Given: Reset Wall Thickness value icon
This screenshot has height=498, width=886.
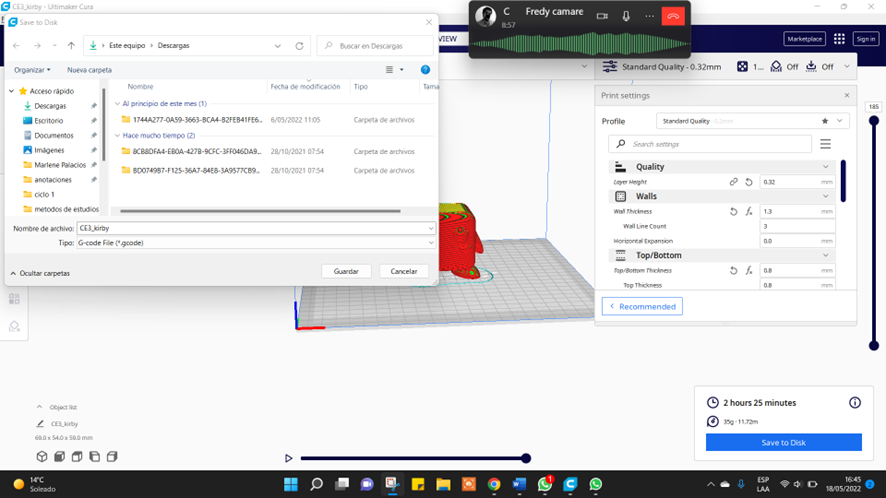Looking at the screenshot, I should [733, 211].
